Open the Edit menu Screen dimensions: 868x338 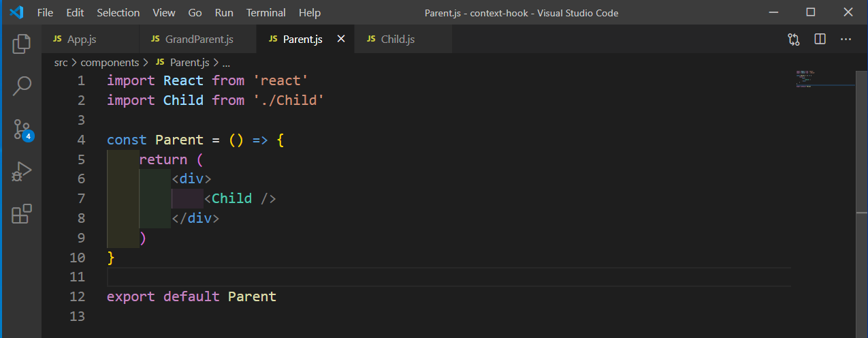pyautogui.click(x=76, y=13)
